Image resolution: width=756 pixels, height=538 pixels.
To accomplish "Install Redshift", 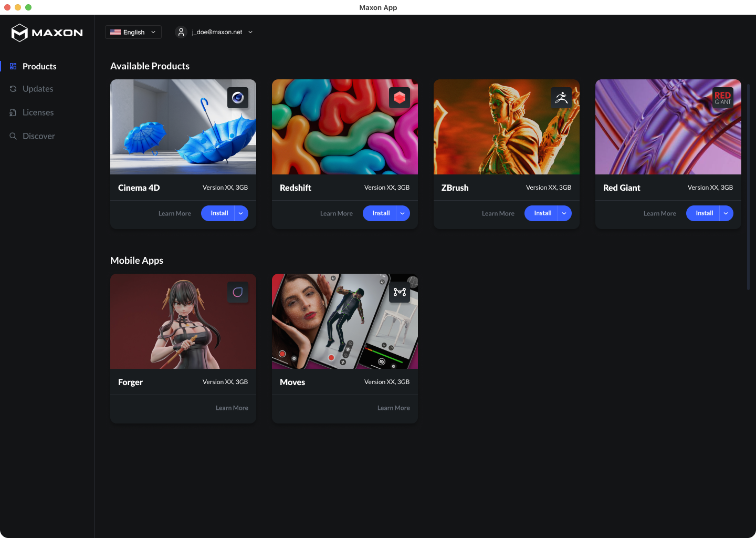I will click(x=380, y=213).
